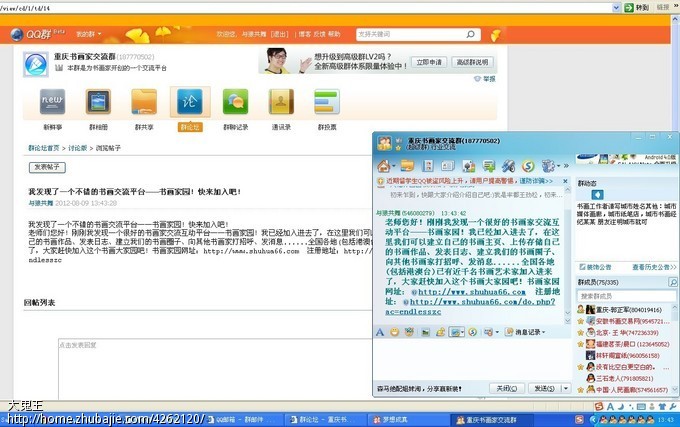680x427 pixels.
Task: Click the 发表帖子 post button
Action: pyautogui.click(x=47, y=167)
